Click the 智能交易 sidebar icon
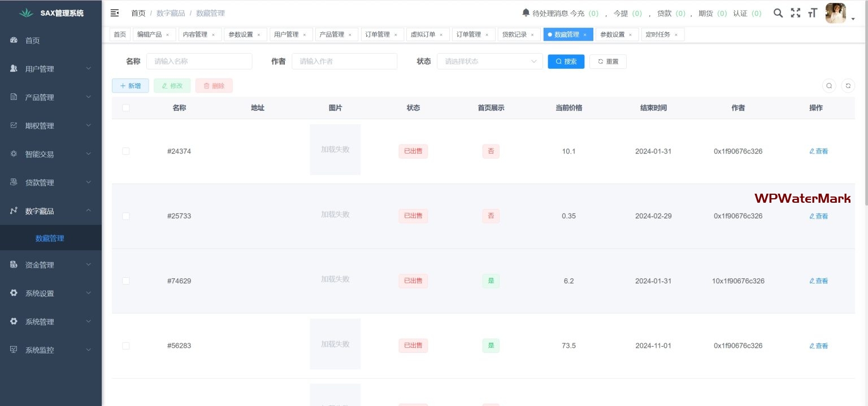This screenshot has width=868, height=406. coord(14,154)
